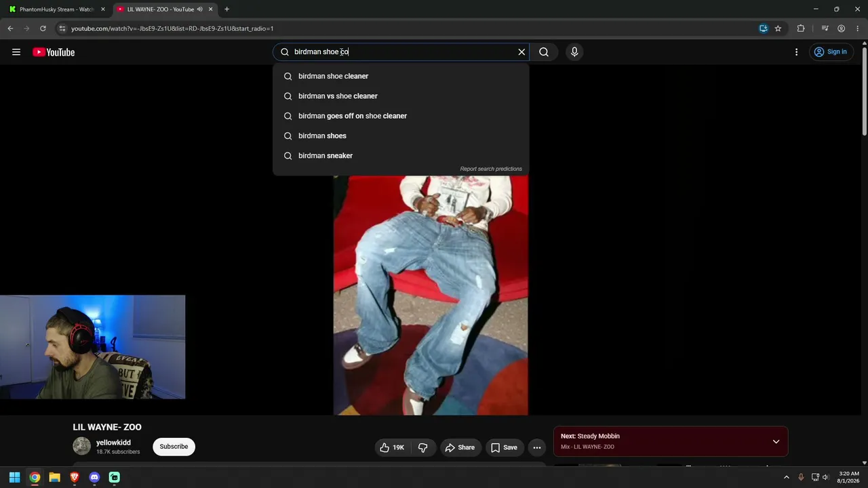Image resolution: width=868 pixels, height=488 pixels.
Task: Open the taskbar clock and date
Action: [849, 477]
